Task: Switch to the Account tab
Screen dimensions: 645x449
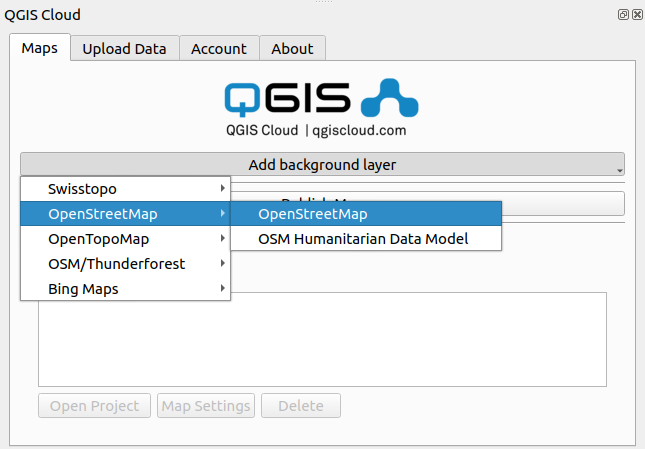Action: 219,49
